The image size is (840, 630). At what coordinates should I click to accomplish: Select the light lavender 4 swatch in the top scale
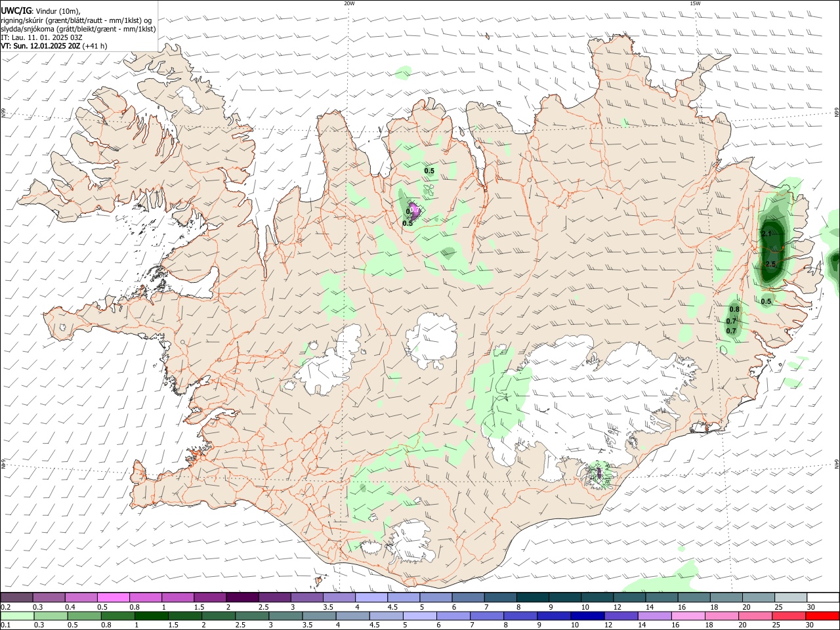[x=371, y=598]
